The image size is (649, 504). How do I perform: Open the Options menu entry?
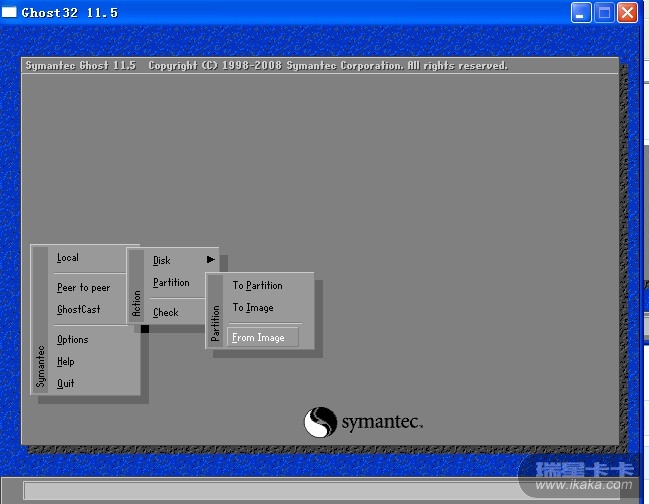tap(73, 340)
